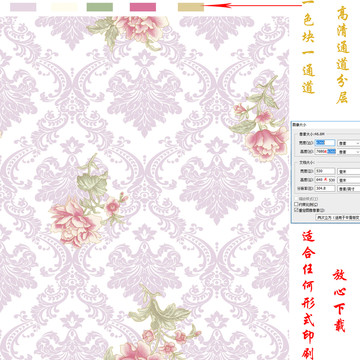360x360 pixels.
Task: Select the light lavender color swatch
Action: coord(23,7)
